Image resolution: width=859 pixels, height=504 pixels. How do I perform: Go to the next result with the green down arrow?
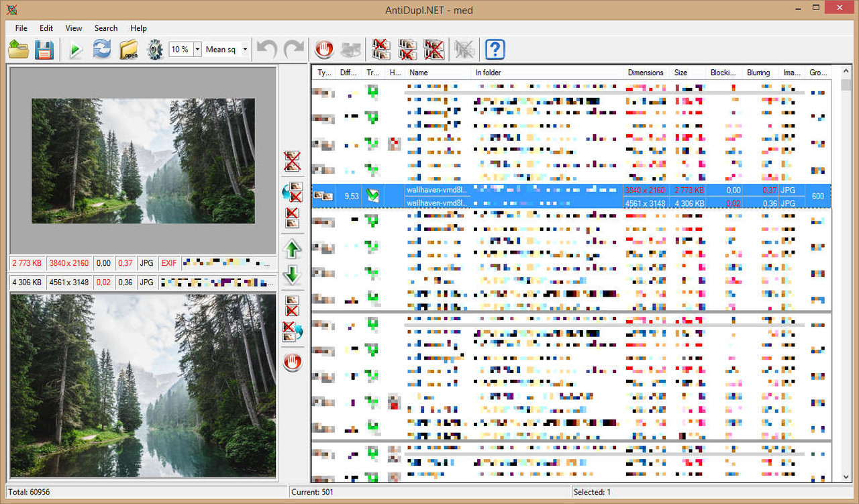[292, 275]
